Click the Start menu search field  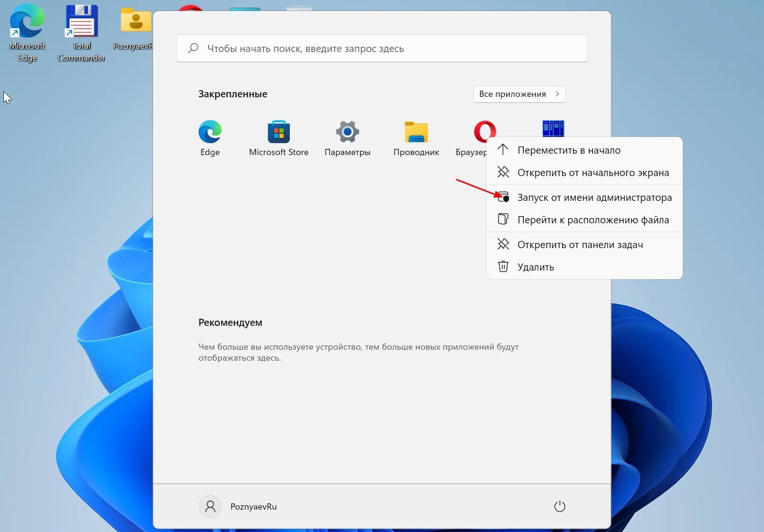click(382, 49)
